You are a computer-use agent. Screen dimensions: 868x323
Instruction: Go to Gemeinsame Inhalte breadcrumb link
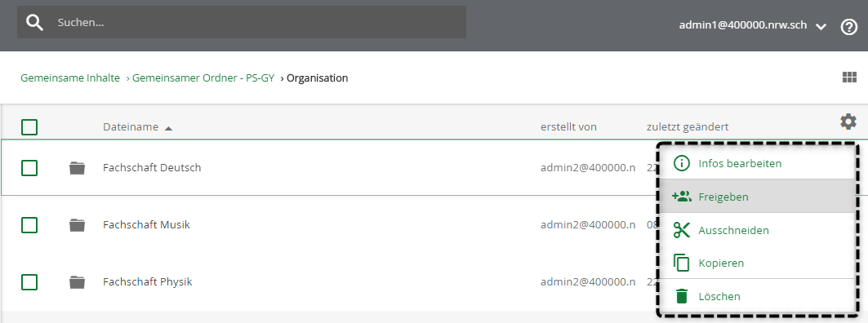[70, 78]
